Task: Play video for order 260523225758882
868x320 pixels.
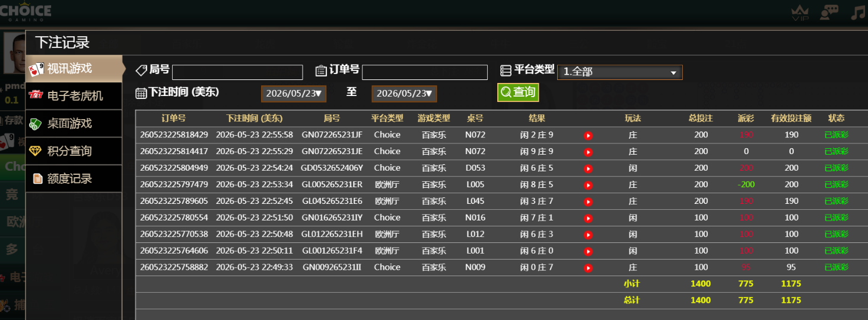Action: tap(588, 268)
